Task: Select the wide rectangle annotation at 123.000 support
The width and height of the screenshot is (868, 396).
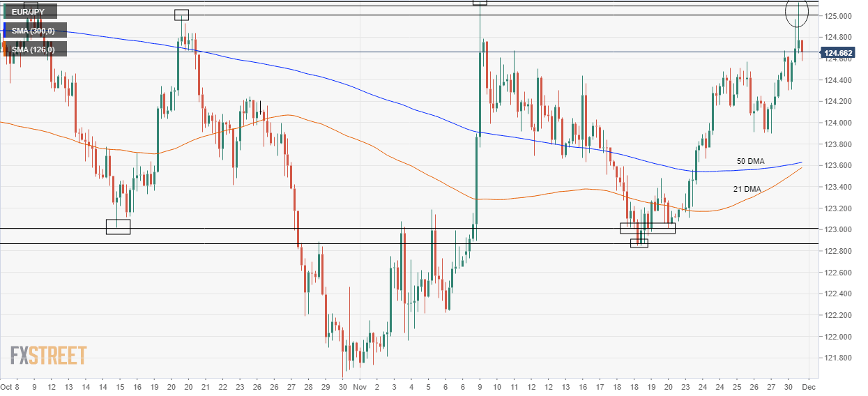Action: [647, 228]
